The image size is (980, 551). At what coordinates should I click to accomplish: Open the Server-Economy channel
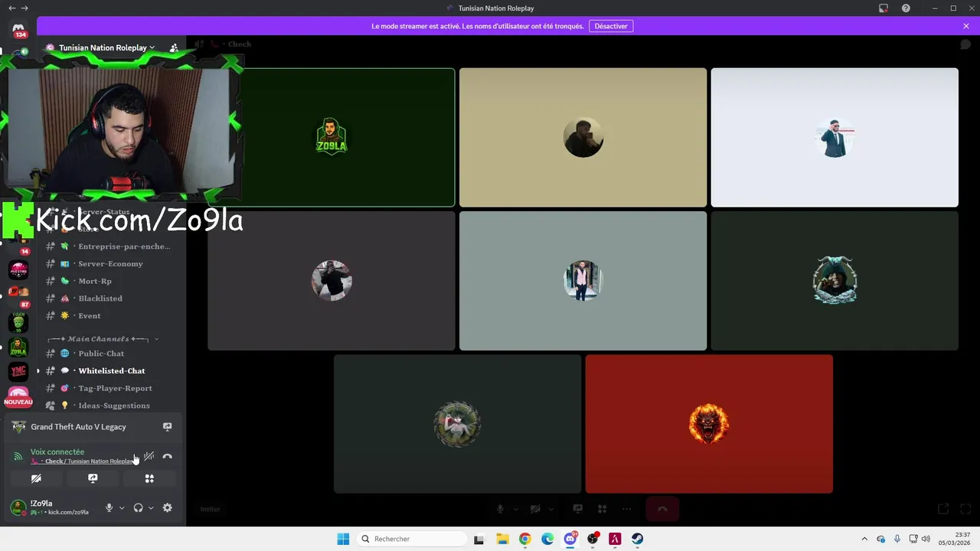(x=110, y=264)
